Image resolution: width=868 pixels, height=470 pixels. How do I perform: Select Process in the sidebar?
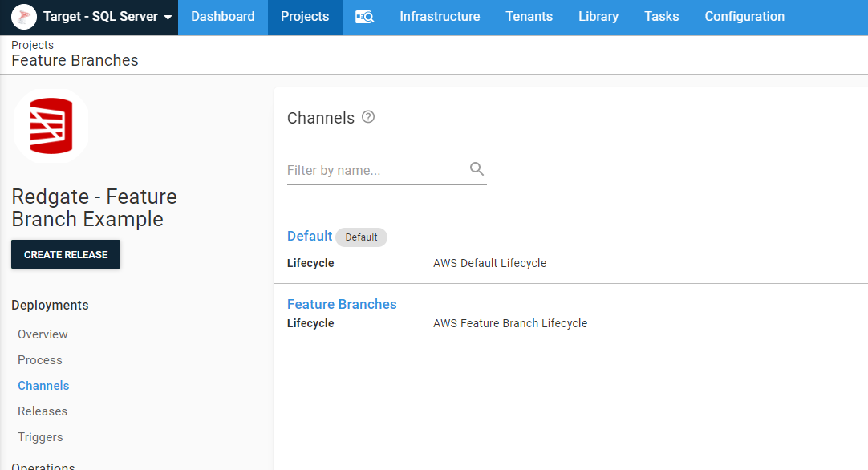(x=40, y=360)
